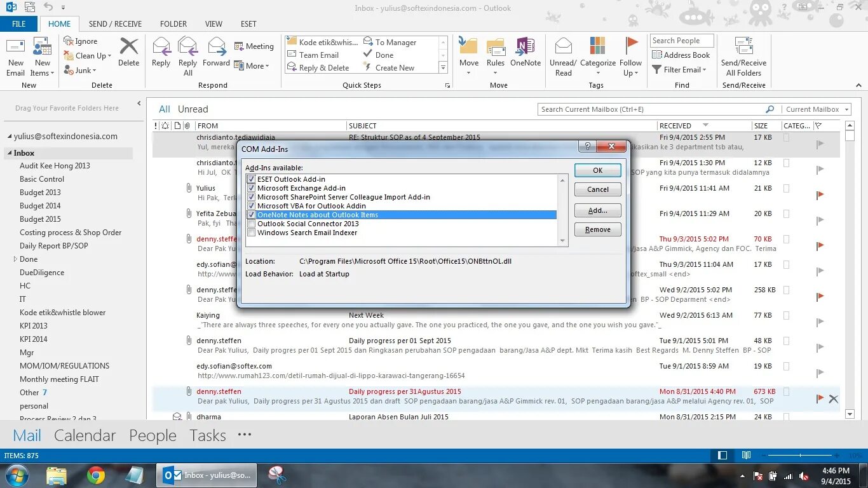This screenshot has width=868, height=488.
Task: Click OK in COM Add-Ins dialog
Action: coord(598,170)
